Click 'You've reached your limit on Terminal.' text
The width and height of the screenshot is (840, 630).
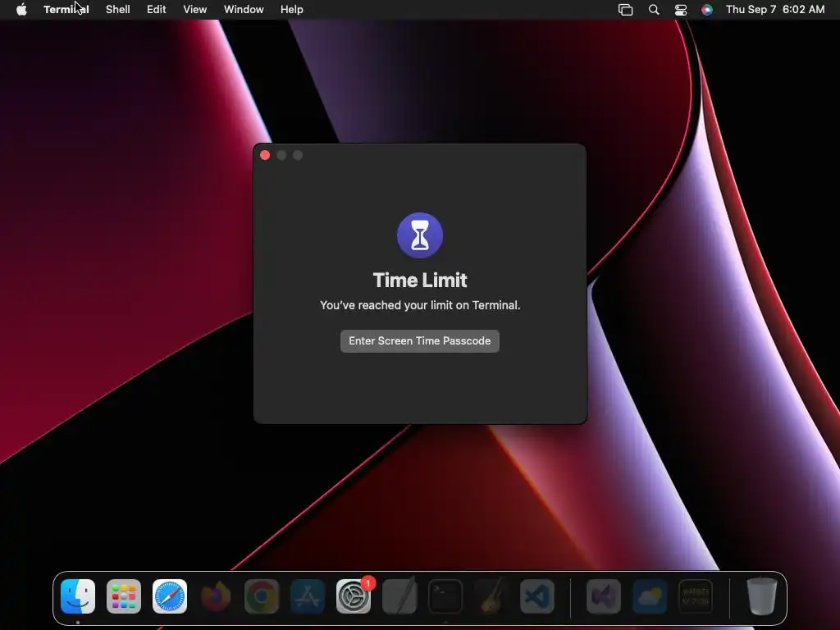tap(420, 305)
